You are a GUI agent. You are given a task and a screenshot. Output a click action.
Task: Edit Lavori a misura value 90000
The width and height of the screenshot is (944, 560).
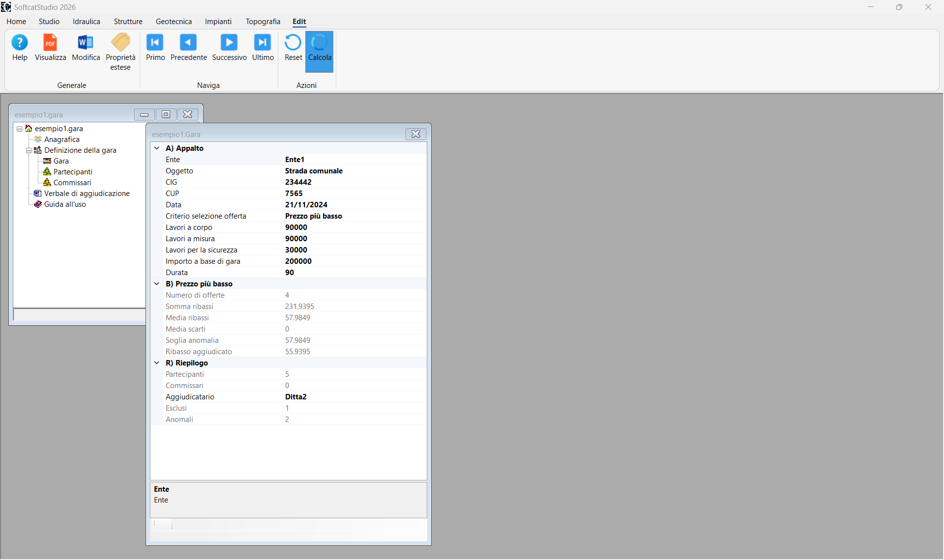tap(355, 239)
